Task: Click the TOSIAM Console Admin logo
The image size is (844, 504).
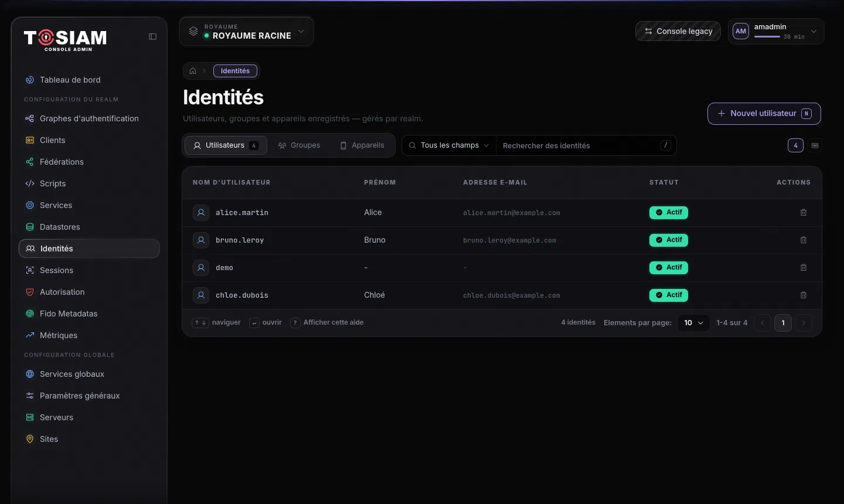Action: click(65, 40)
